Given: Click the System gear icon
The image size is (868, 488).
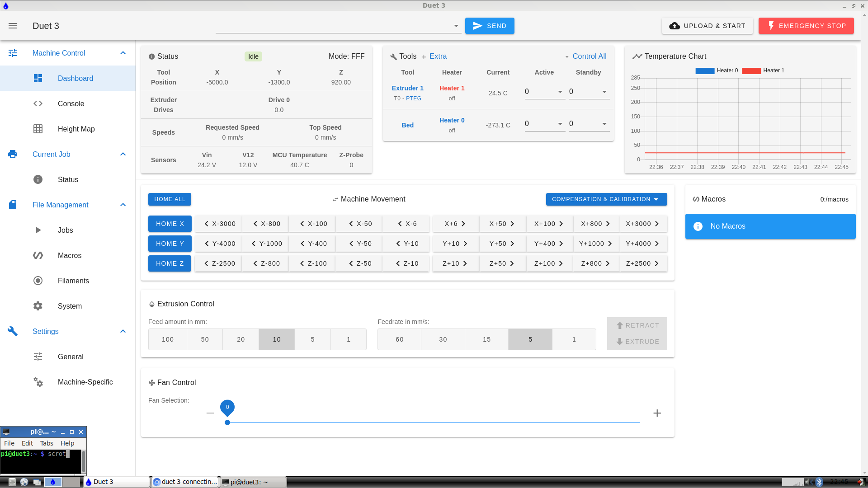Looking at the screenshot, I should [x=38, y=306].
